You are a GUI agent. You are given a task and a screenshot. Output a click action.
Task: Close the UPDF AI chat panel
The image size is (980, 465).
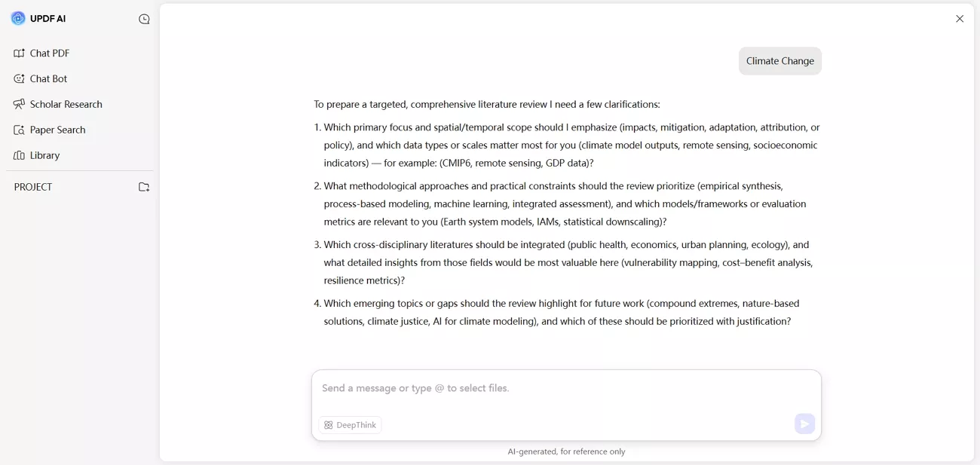click(x=960, y=18)
